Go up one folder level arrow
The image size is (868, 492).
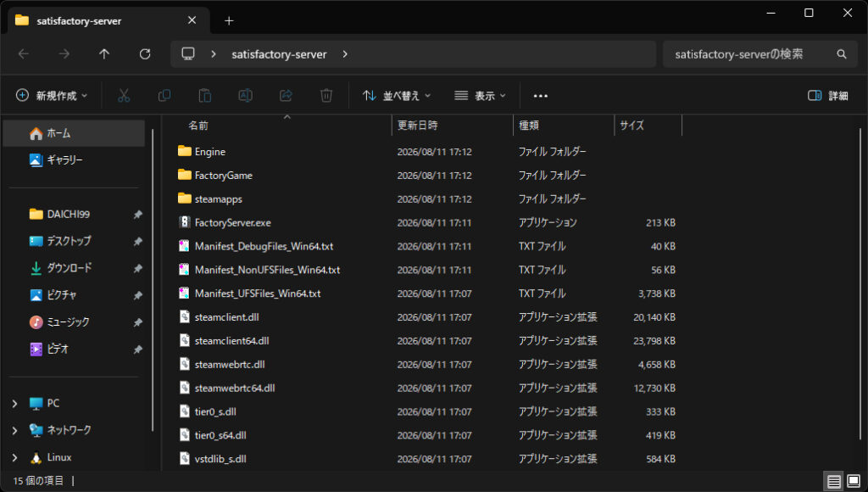tap(104, 53)
